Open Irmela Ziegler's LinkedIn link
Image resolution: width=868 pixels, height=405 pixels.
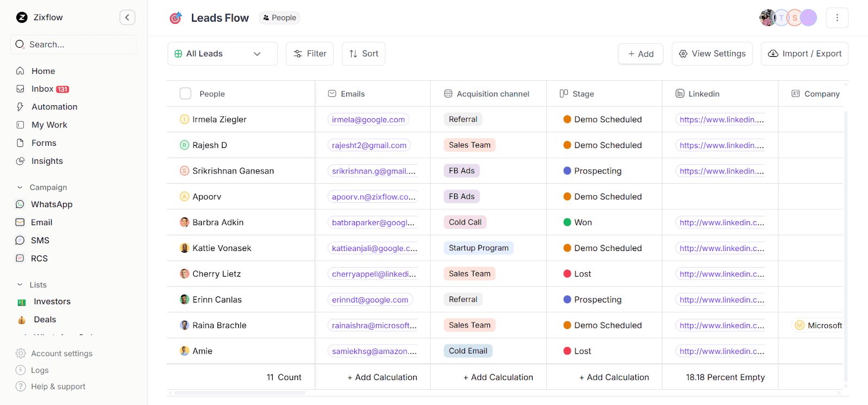pyautogui.click(x=722, y=119)
